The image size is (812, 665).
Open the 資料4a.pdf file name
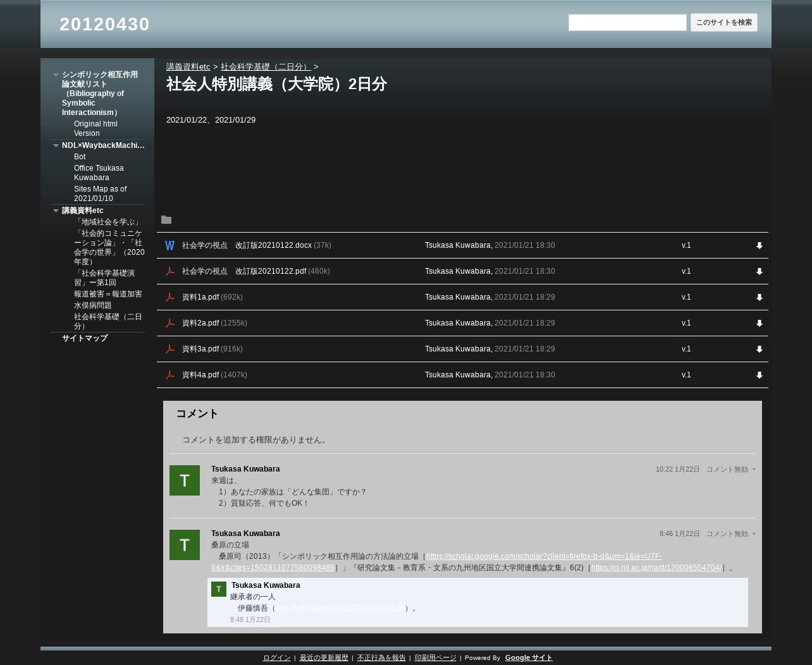[200, 375]
